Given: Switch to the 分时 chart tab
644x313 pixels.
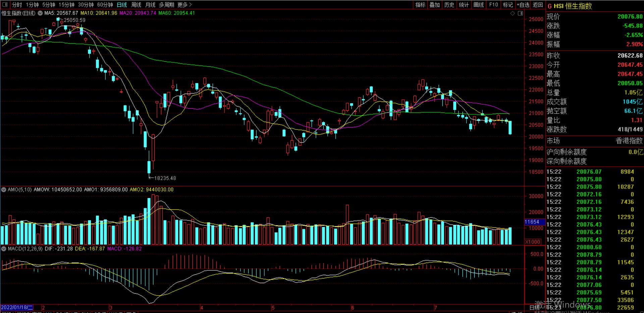Looking at the screenshot, I should tap(17, 5).
